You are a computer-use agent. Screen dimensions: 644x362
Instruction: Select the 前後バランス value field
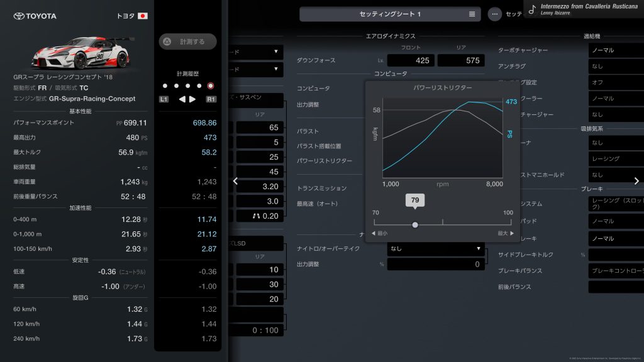click(x=616, y=287)
